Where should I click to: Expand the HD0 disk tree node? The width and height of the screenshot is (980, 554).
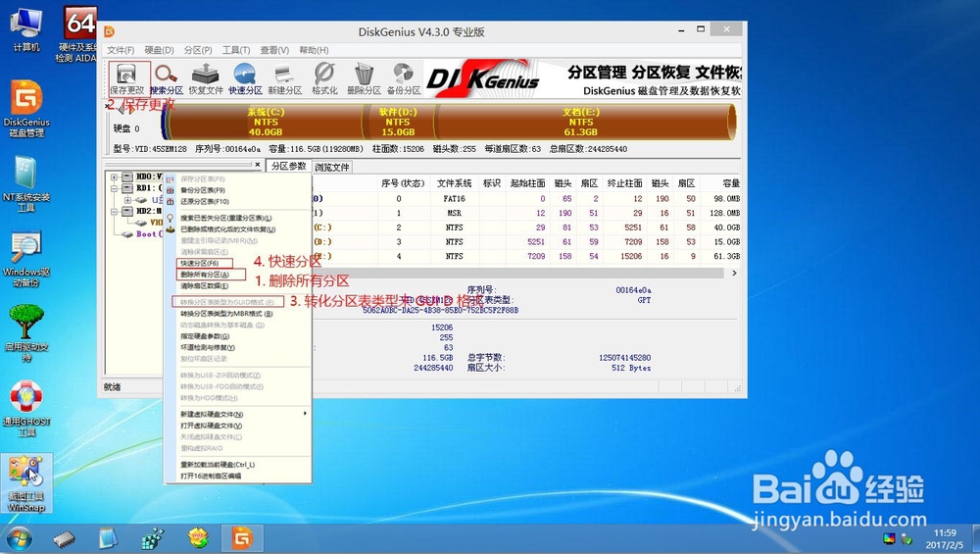(115, 176)
